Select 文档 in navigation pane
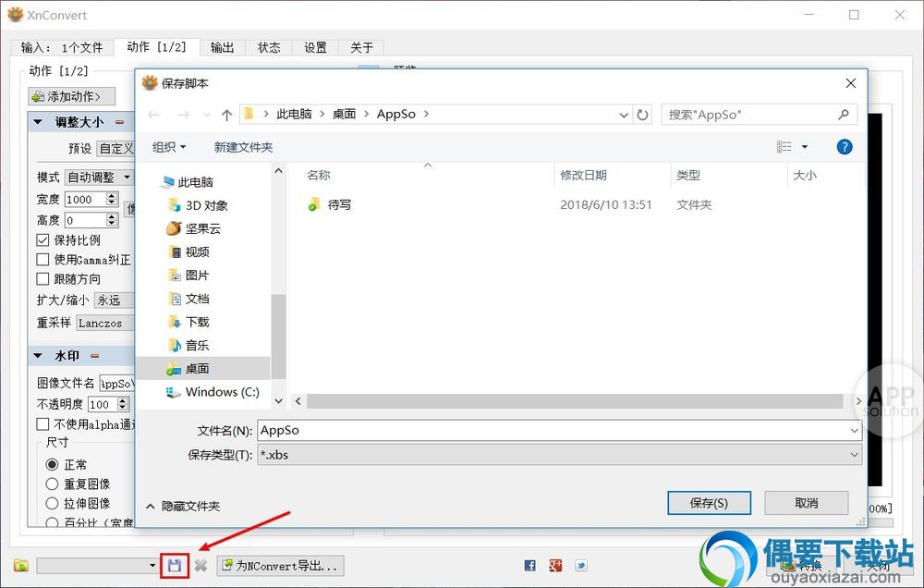Viewport: 924px width, 588px height. coord(188,299)
